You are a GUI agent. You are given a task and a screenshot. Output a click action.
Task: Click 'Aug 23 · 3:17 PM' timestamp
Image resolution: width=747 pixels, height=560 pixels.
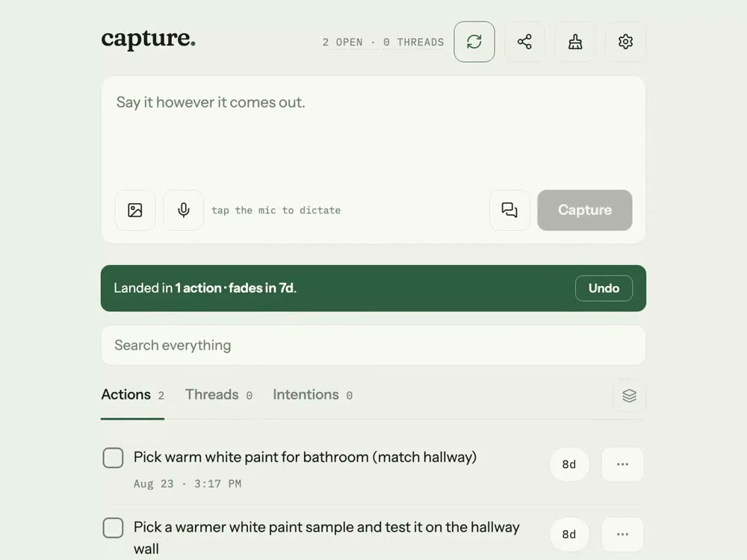pos(187,484)
